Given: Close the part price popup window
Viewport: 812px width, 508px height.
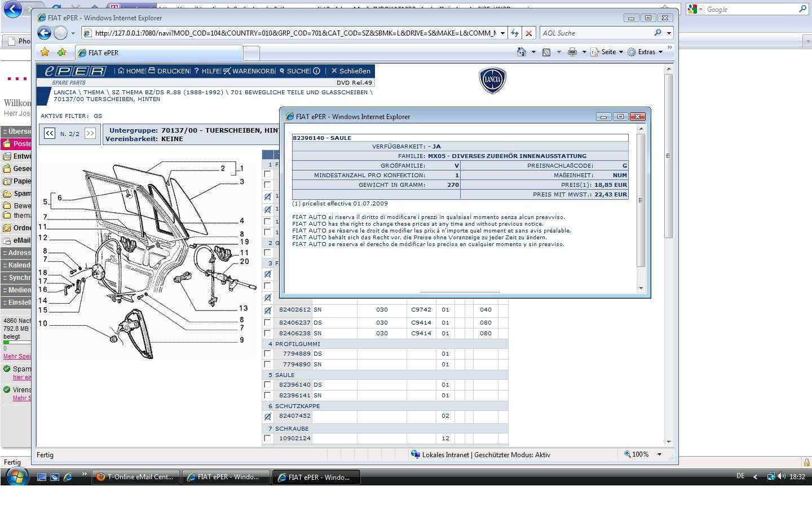Looking at the screenshot, I should pyautogui.click(x=637, y=116).
